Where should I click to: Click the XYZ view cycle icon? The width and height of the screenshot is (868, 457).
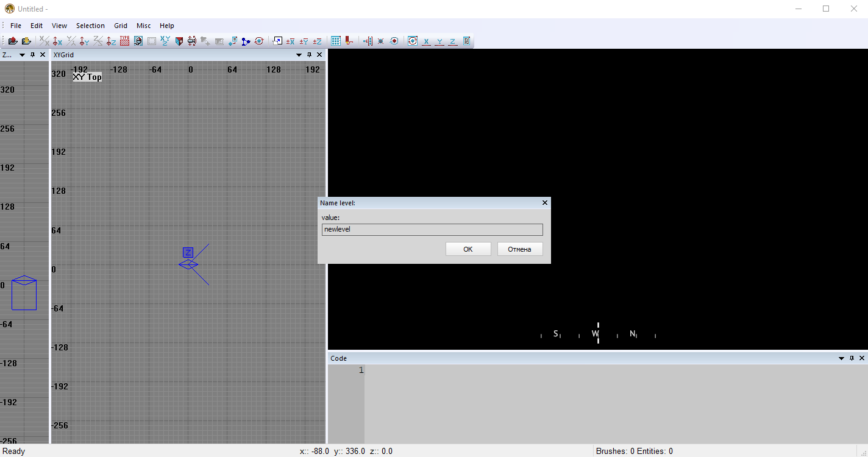[x=165, y=41]
